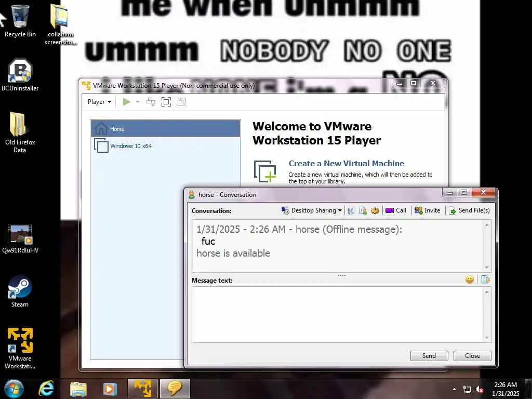Image resolution: width=532 pixels, height=399 pixels.
Task: Expand the power options arrow beside play button
Action: pos(137,102)
